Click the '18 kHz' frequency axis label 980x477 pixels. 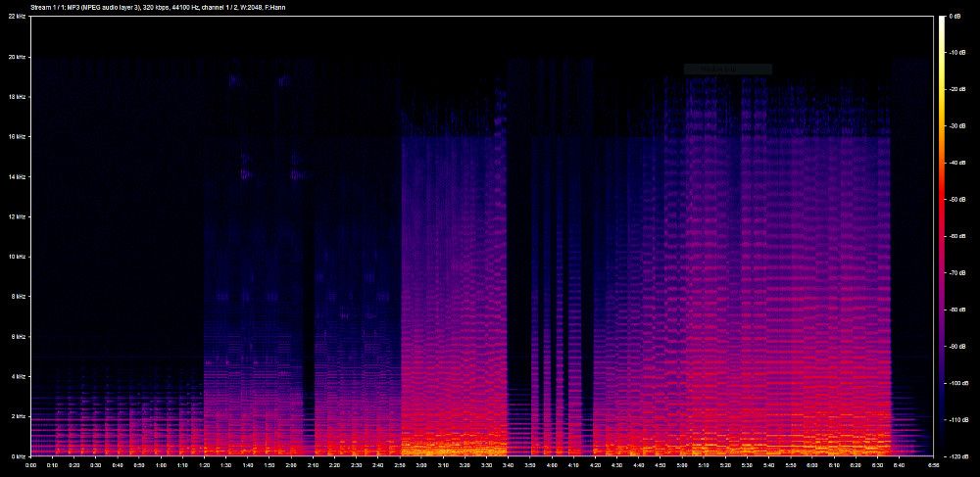coord(17,97)
